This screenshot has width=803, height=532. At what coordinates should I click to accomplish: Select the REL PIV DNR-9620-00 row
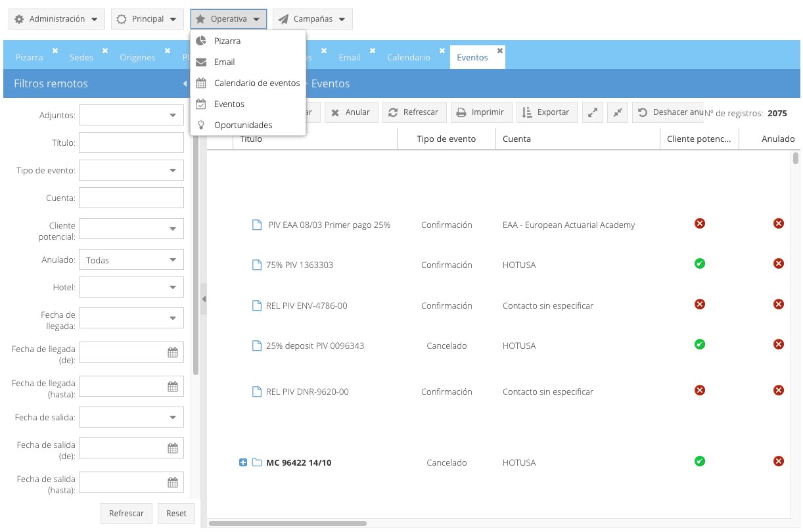click(499, 391)
